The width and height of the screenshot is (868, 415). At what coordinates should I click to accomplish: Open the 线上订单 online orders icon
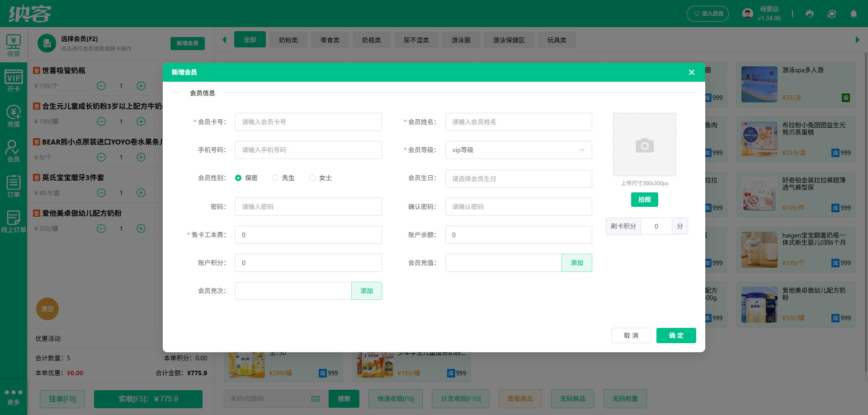pos(14,221)
